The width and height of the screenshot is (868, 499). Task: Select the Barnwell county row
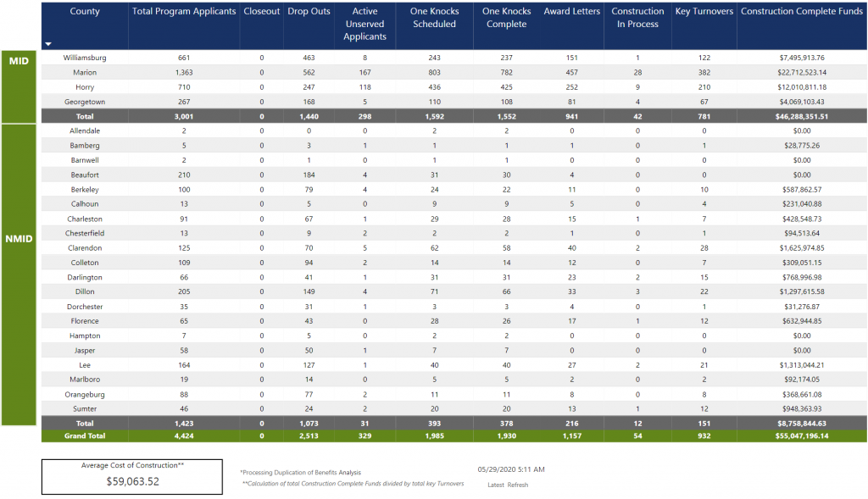pyautogui.click(x=454, y=160)
